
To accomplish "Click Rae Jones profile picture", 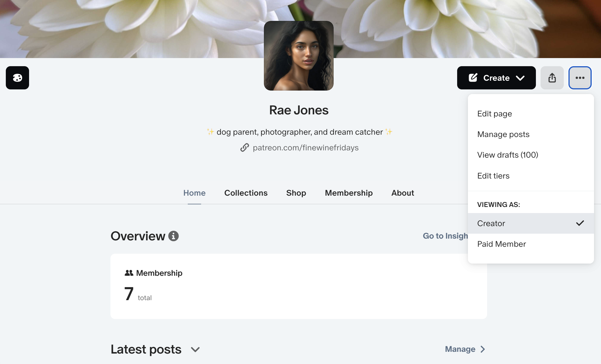I will (298, 56).
